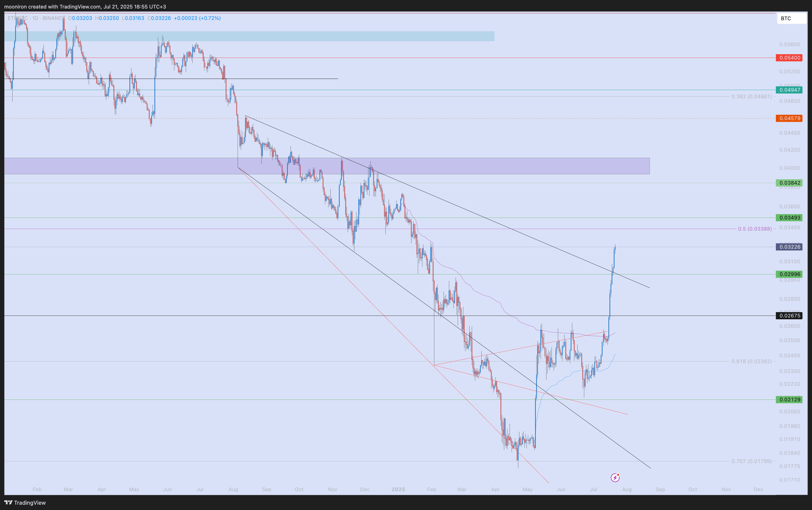Select the green 0.03493 price label
Image resolution: width=812 pixels, height=510 pixels.
(x=789, y=218)
